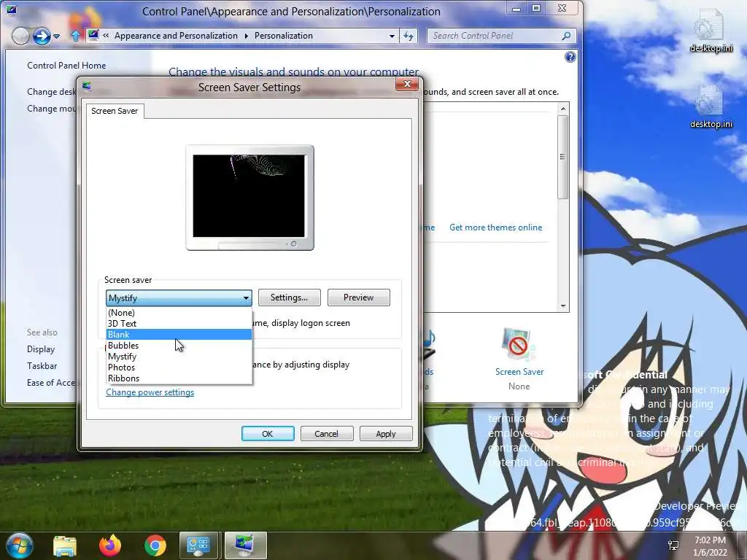This screenshot has width=747, height=560.
Task: Open the taskbar clock showing 7:02 PM
Action: pos(710,546)
